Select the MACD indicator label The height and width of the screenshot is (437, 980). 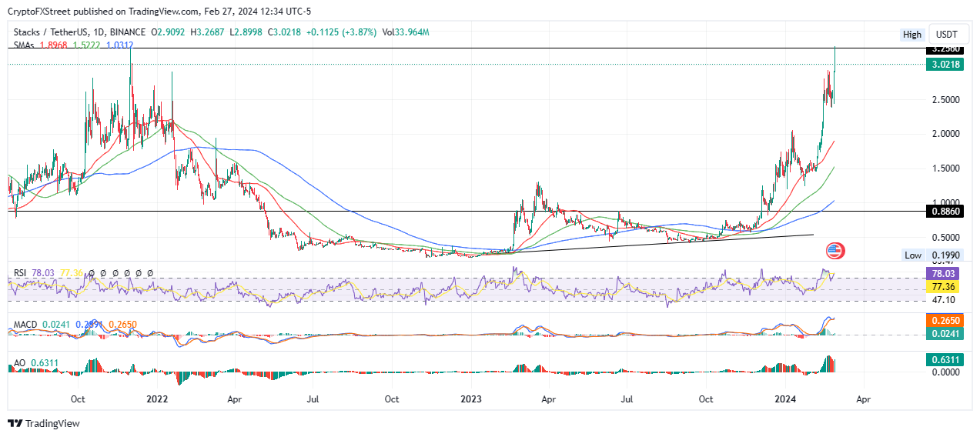[25, 325]
